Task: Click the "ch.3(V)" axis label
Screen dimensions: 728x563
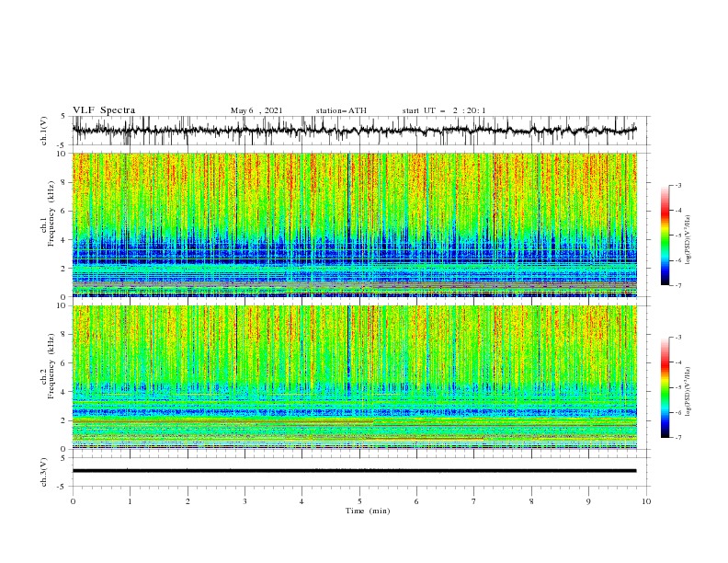Action: pyautogui.click(x=44, y=472)
